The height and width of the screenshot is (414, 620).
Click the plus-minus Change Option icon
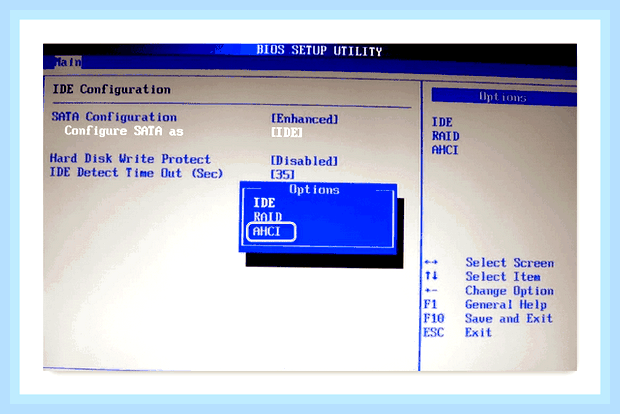click(x=431, y=291)
